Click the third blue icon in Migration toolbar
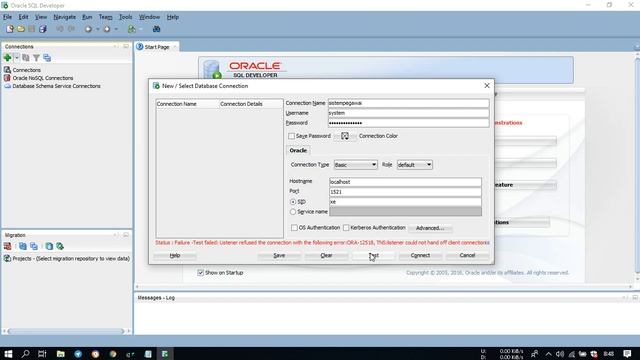Screen dimensions: 640x360 coord(34,246)
